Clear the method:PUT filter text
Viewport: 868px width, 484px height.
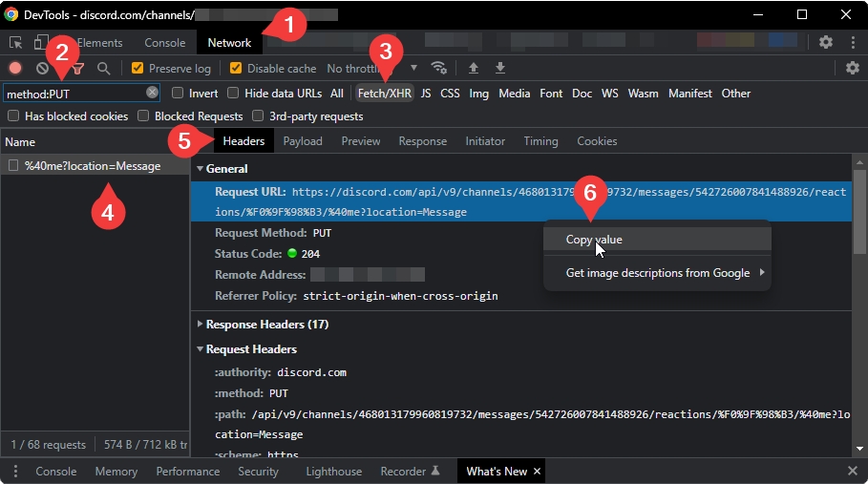(x=152, y=93)
